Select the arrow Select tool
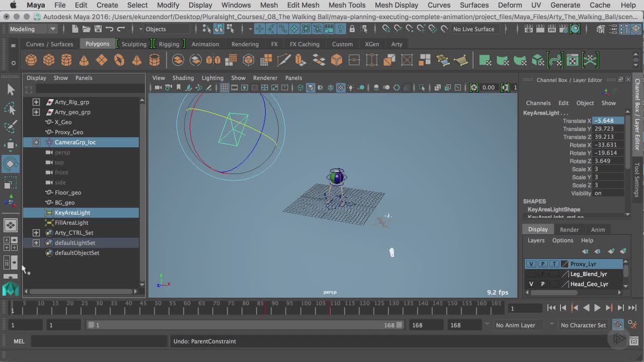The width and height of the screenshot is (644, 362). [x=11, y=89]
